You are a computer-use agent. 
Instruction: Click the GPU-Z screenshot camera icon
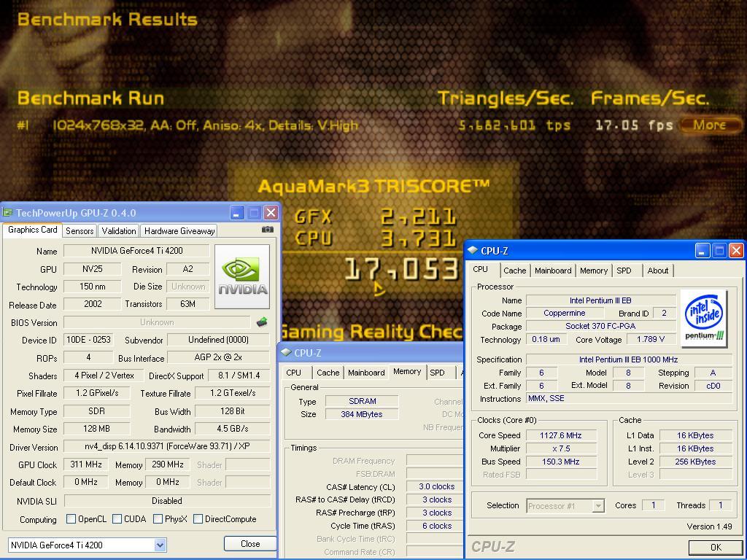coord(267,230)
